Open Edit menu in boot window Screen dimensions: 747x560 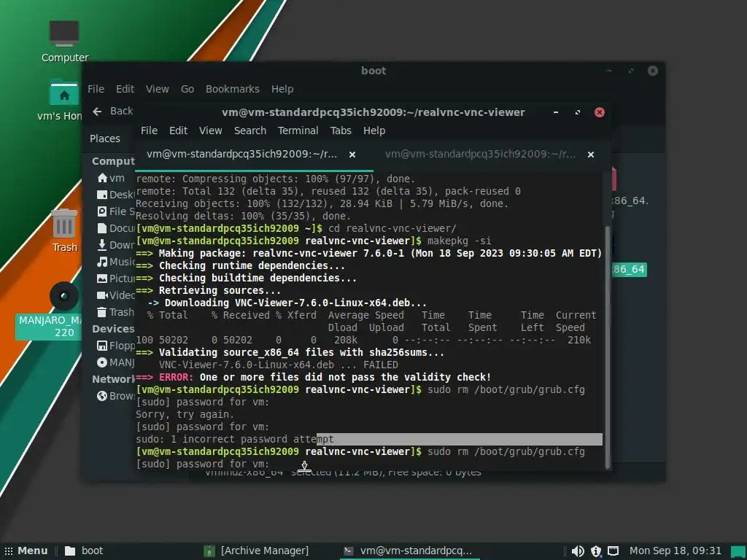click(125, 89)
